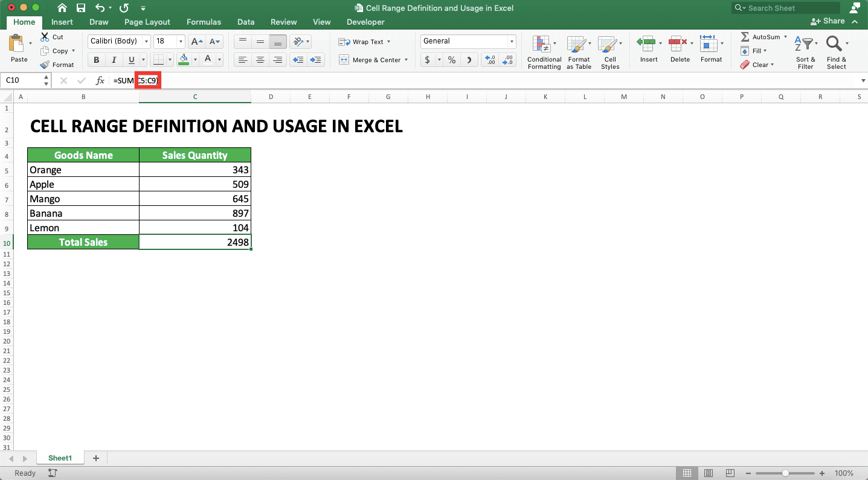Viewport: 868px width, 480px height.
Task: Increase decimal places
Action: pos(490,60)
